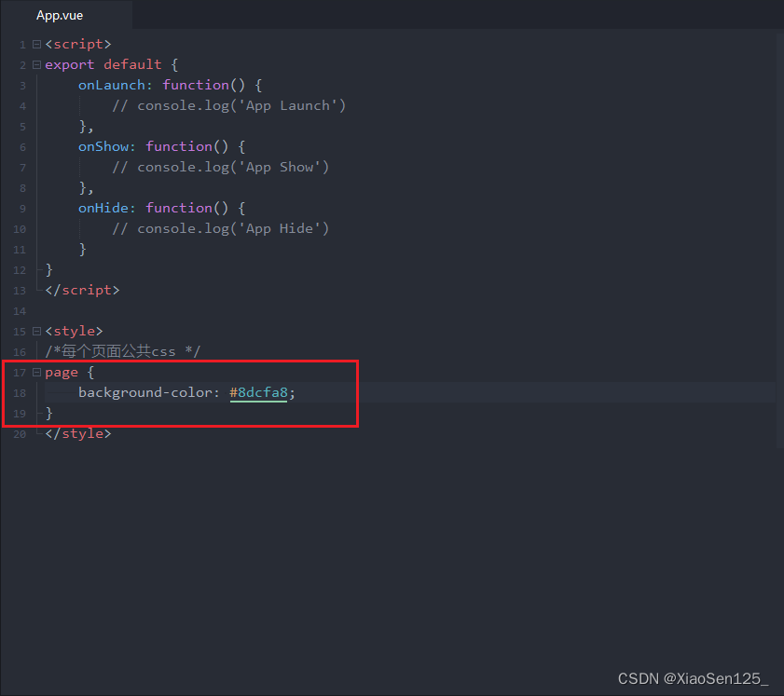Select the onShow function name
The height and width of the screenshot is (696, 784).
tap(103, 145)
